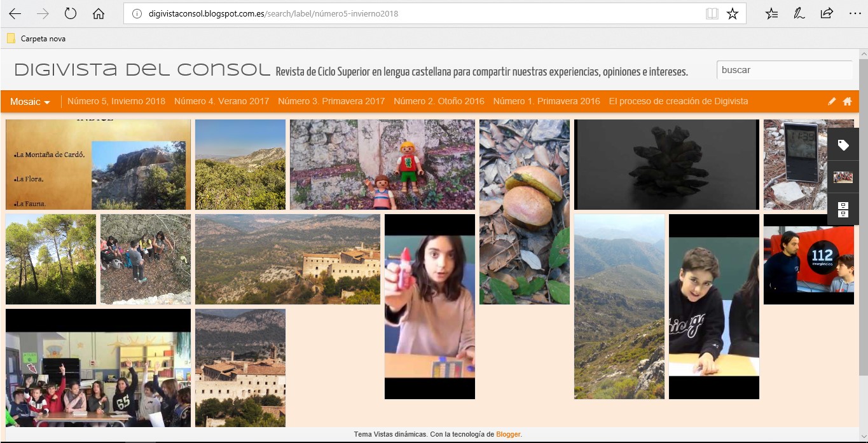Open the green hillside landscape thumbnail
The width and height of the screenshot is (868, 443).
coord(240,165)
